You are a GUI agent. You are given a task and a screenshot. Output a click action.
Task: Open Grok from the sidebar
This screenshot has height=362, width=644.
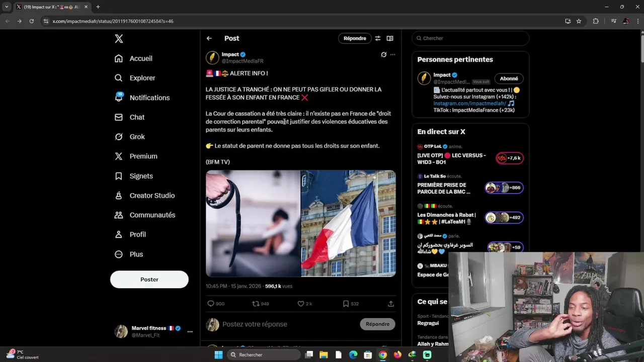point(129,137)
